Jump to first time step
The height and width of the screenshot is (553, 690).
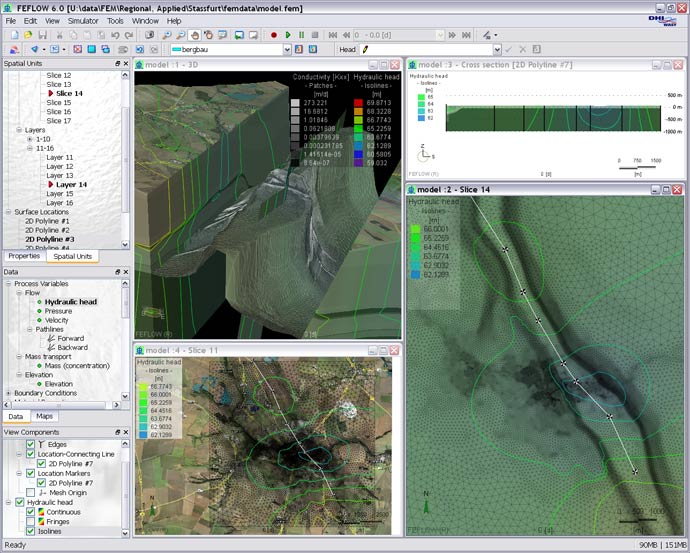(333, 35)
